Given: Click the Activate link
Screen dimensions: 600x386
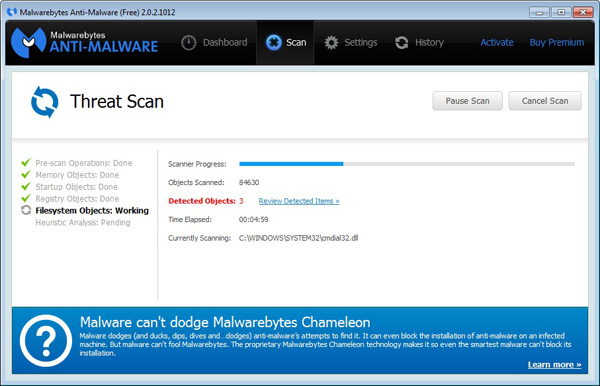Looking at the screenshot, I should (x=497, y=42).
